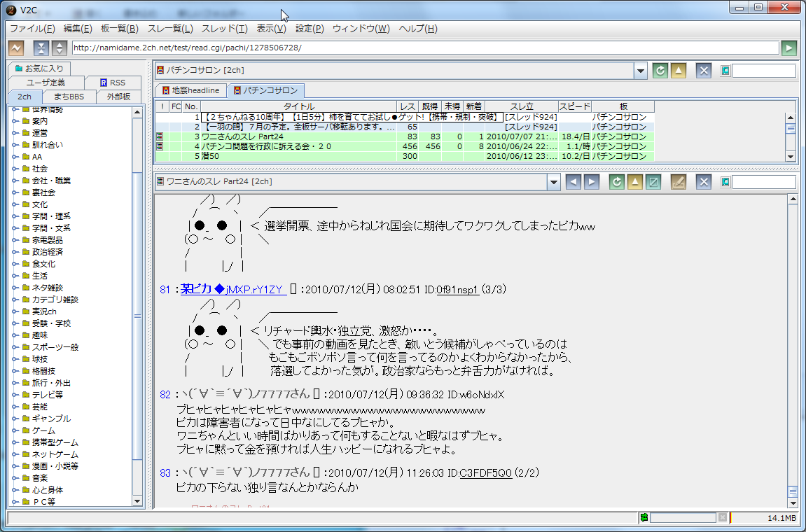The width and height of the screenshot is (806, 532).
Task: Open the write-post pencil icon in thread toolbar
Action: click(678, 182)
